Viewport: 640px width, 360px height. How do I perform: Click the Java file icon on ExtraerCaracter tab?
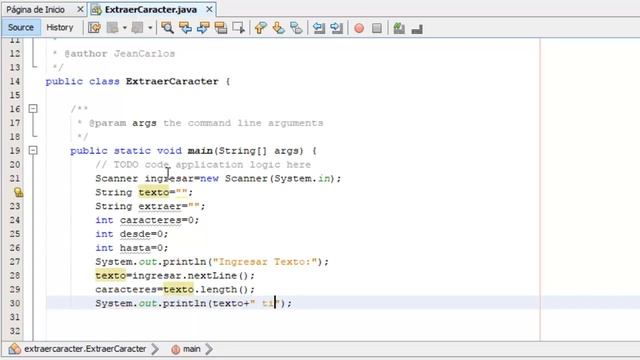[96, 10]
